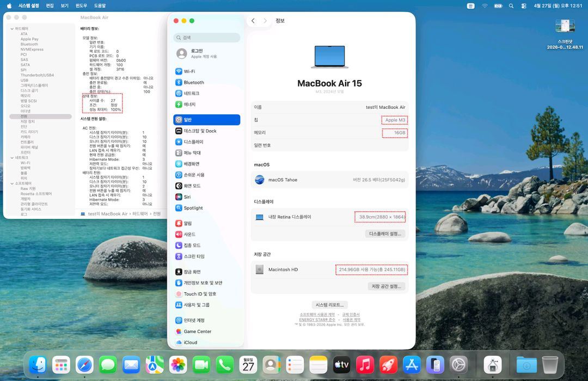Viewport: 588px width, 381px height.
Task: Open Safari from the Dock
Action: pyautogui.click(x=84, y=365)
